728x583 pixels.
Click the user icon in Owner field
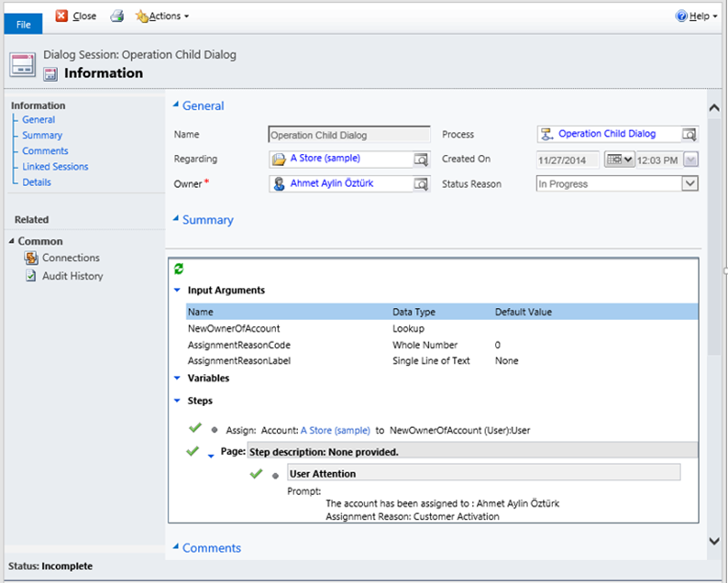coord(279,184)
